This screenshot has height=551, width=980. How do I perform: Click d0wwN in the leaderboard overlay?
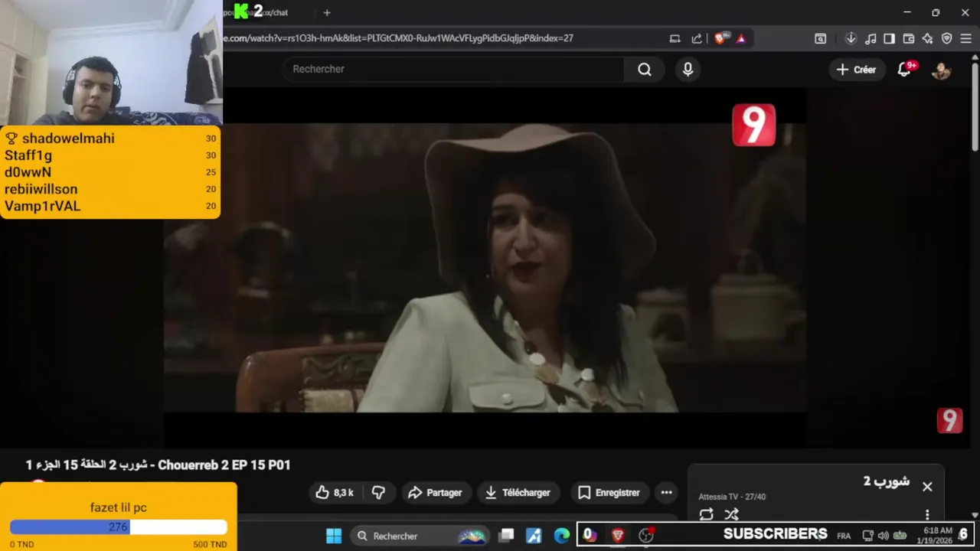tap(28, 172)
